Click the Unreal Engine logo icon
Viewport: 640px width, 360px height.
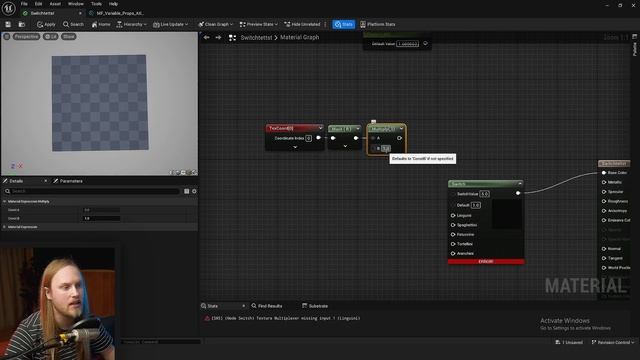coord(9,8)
